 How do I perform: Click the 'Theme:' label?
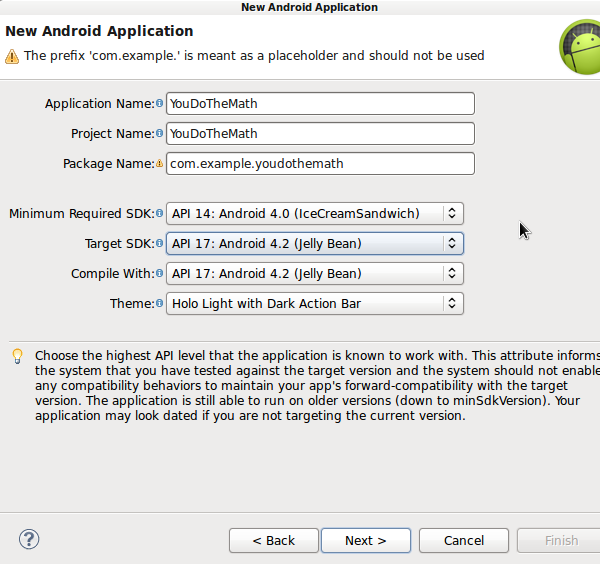click(x=132, y=303)
